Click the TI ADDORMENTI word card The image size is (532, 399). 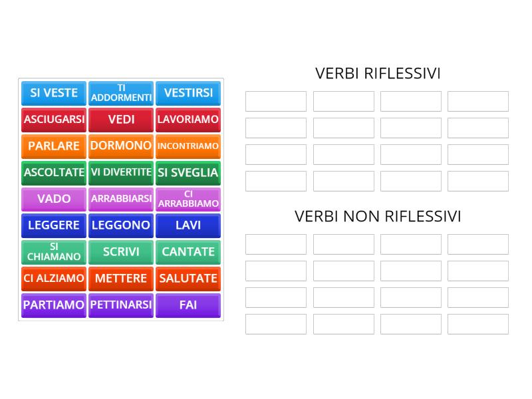(121, 93)
